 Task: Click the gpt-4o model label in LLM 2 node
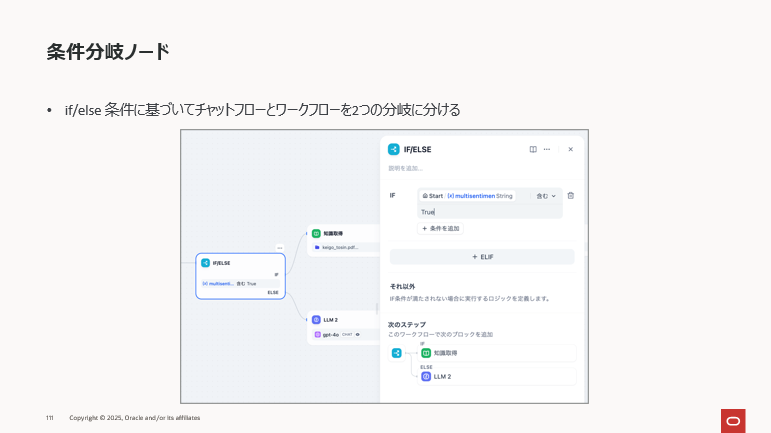click(330, 335)
